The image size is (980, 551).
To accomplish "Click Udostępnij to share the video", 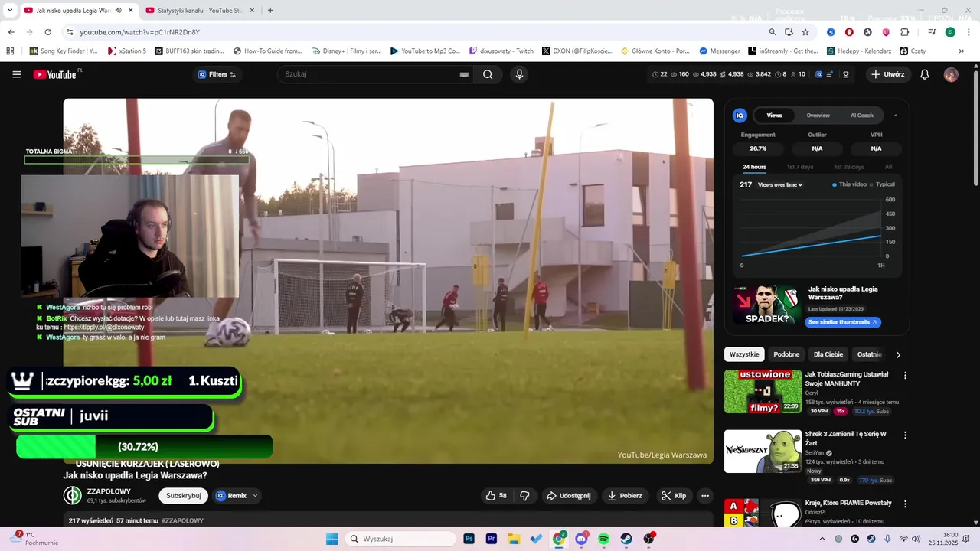I will pyautogui.click(x=568, y=496).
